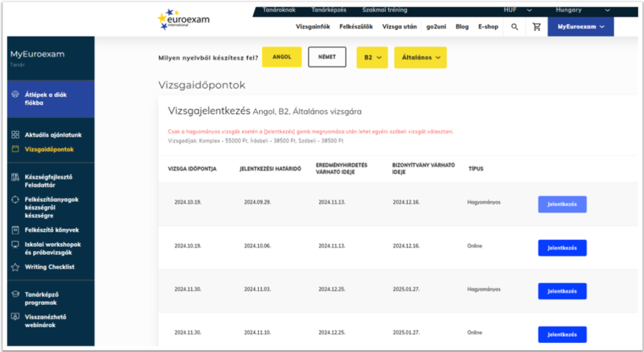The height and width of the screenshot is (352, 644).
Task: Click the Szakmai tréning top link
Action: (x=385, y=10)
